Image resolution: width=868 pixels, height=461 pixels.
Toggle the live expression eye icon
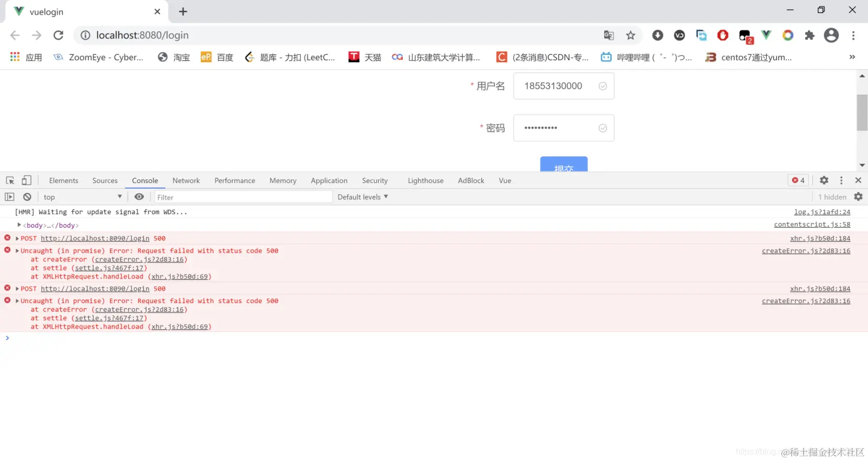coord(139,197)
